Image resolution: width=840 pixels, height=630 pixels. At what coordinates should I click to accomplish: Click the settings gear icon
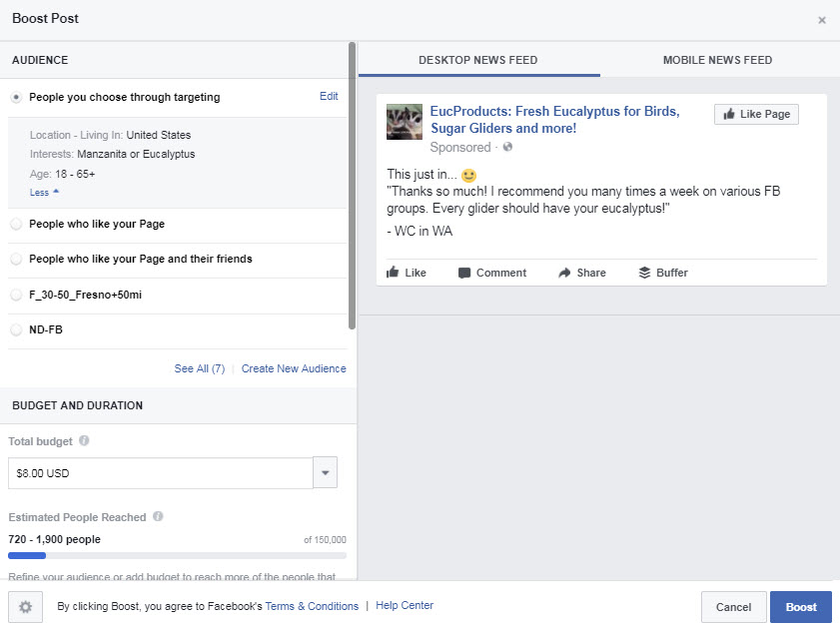(25, 606)
